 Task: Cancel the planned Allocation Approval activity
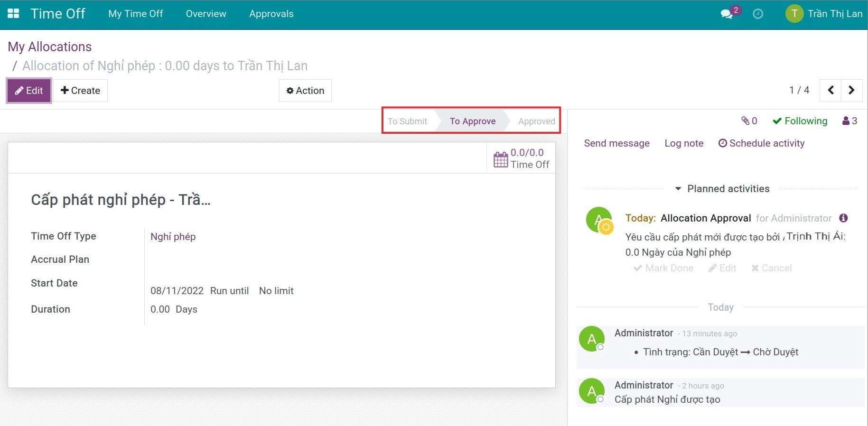772,268
